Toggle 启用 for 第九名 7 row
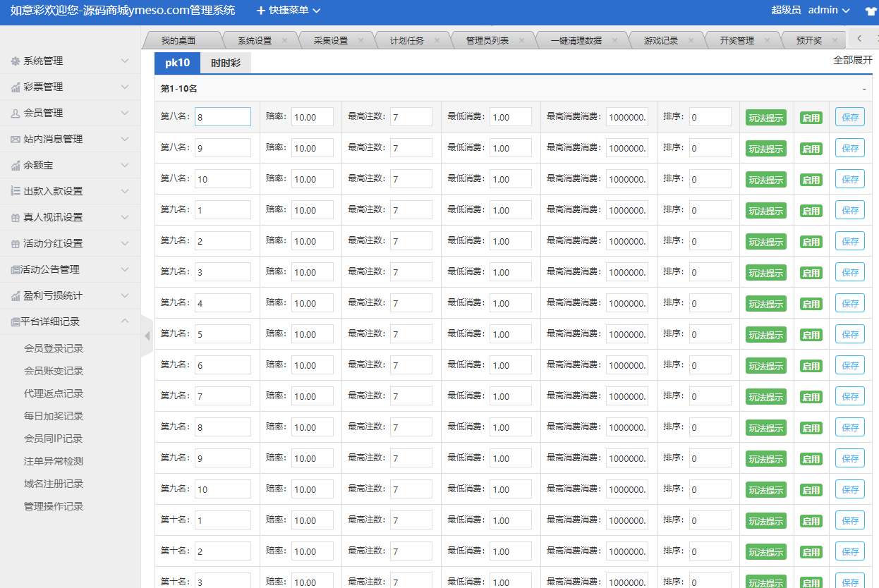This screenshot has height=588, width=879. 811,397
